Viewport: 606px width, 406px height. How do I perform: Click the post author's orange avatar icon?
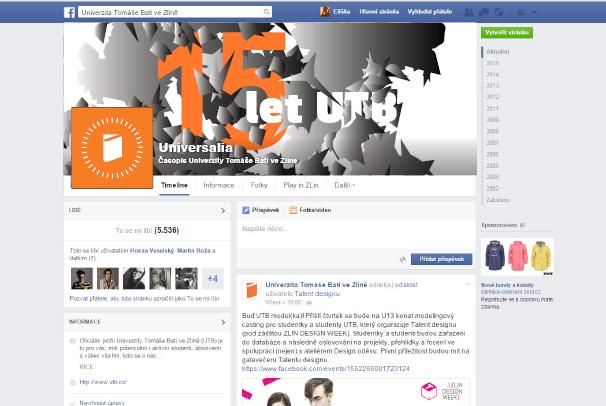click(252, 290)
